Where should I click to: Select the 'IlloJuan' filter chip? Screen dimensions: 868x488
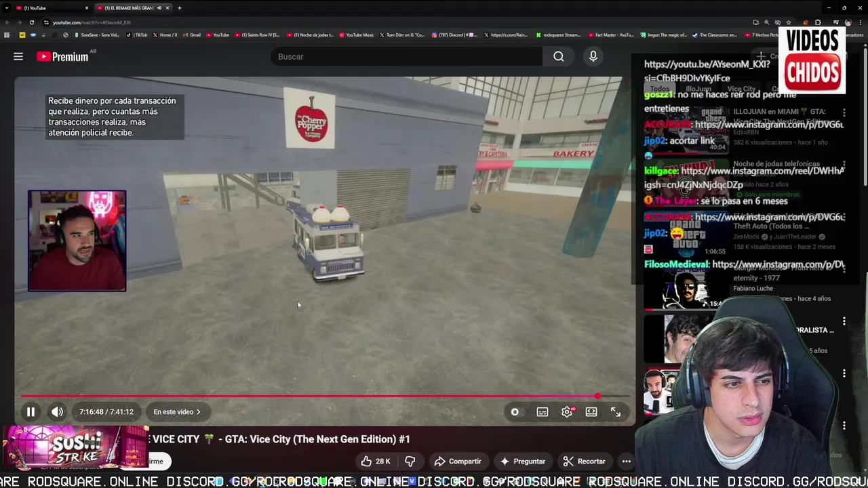pos(698,89)
